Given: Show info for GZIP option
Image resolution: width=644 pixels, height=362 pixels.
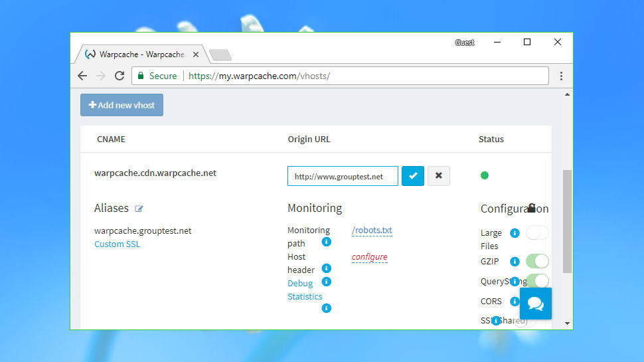Looking at the screenshot, I should 515,261.
